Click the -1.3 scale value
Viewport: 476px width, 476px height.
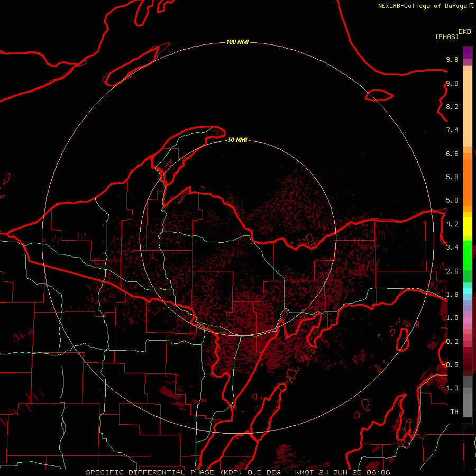pyautogui.click(x=450, y=388)
